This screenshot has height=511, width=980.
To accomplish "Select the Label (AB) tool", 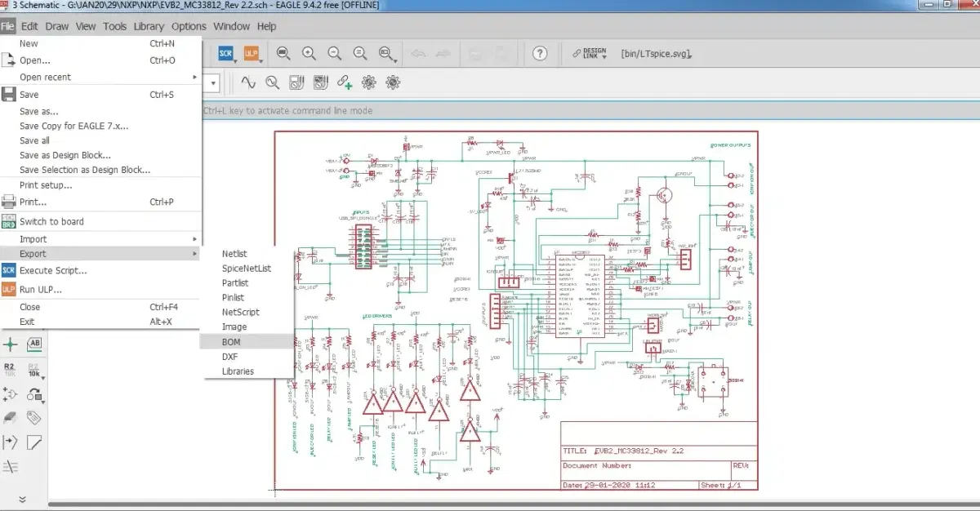I will pyautogui.click(x=35, y=344).
